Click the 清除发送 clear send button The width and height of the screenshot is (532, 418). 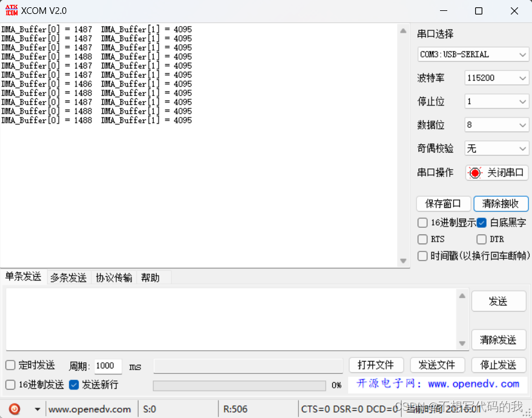coord(499,340)
